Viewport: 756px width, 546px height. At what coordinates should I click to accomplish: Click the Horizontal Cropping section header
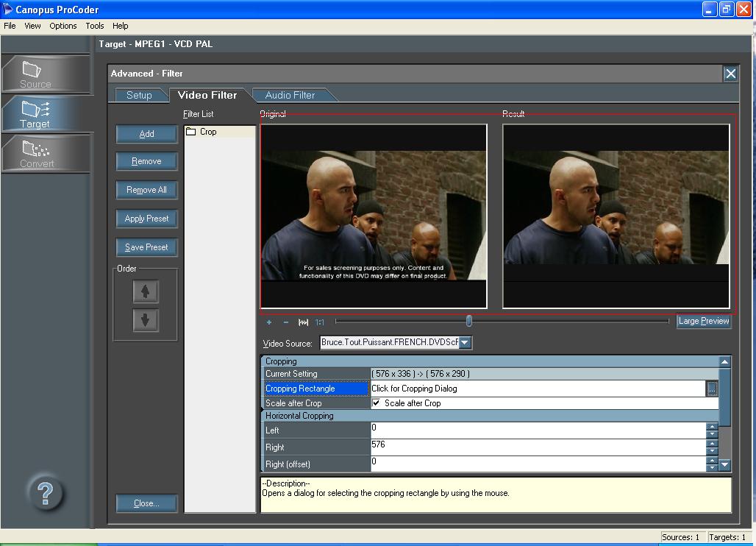(490, 416)
